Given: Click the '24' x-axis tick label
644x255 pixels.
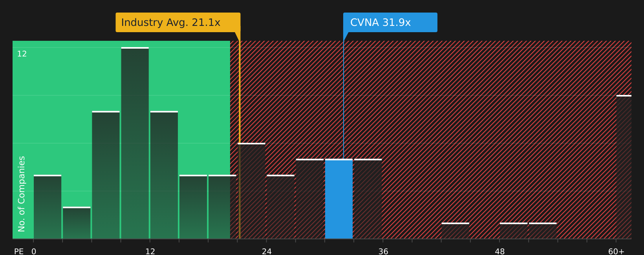Looking at the screenshot, I should pos(267,251).
